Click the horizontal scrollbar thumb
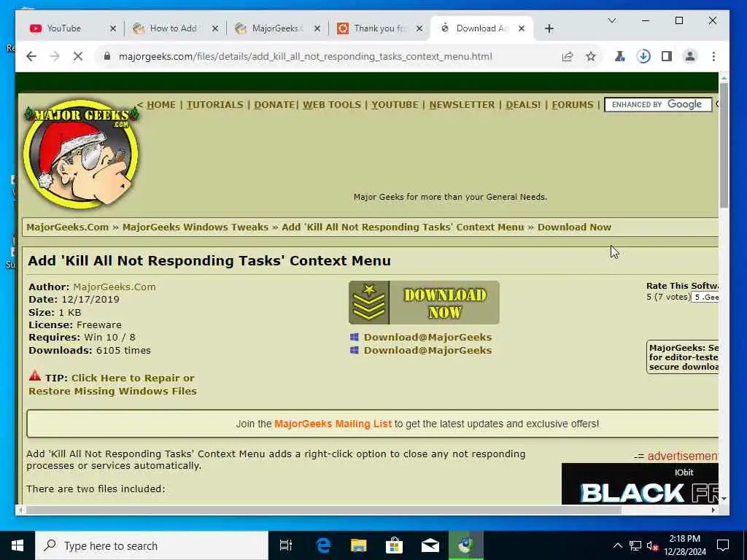 pyautogui.click(x=324, y=510)
